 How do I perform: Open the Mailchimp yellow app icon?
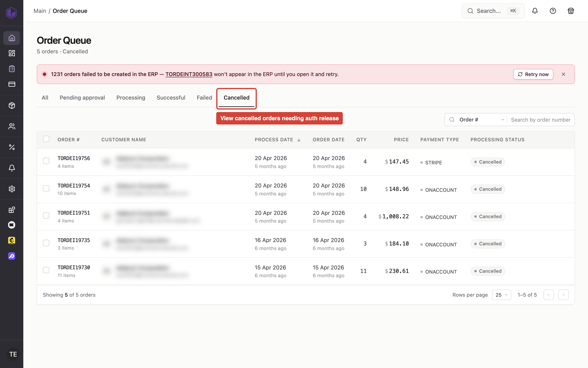tap(12, 240)
